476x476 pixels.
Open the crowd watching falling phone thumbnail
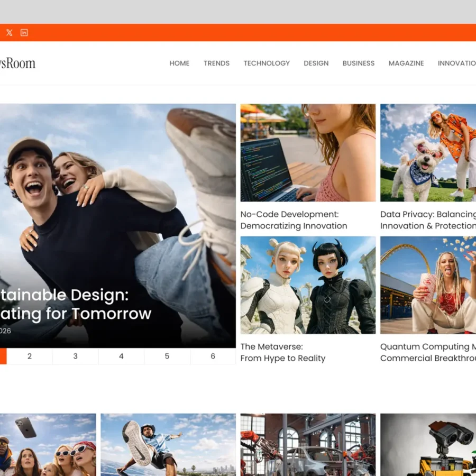[48, 445]
